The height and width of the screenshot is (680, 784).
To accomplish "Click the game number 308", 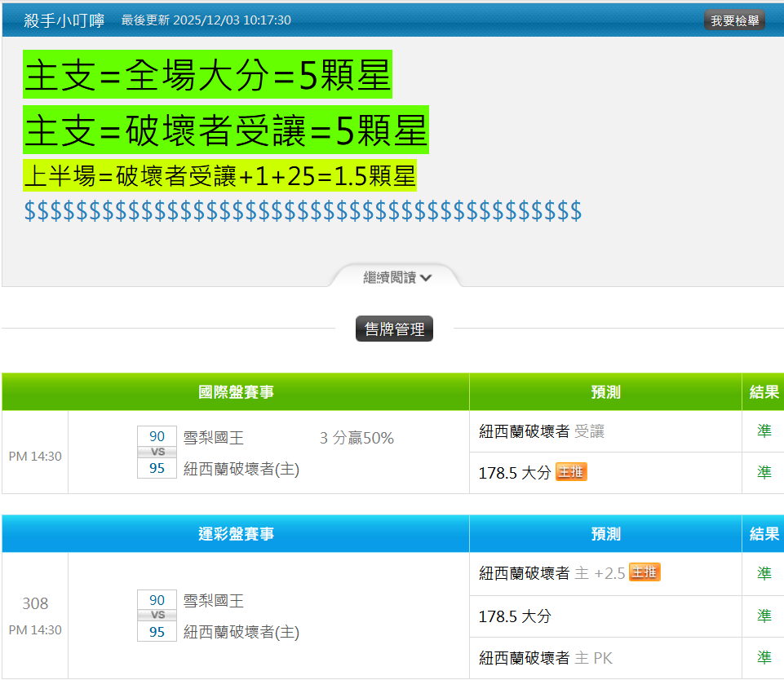I will 35,603.
